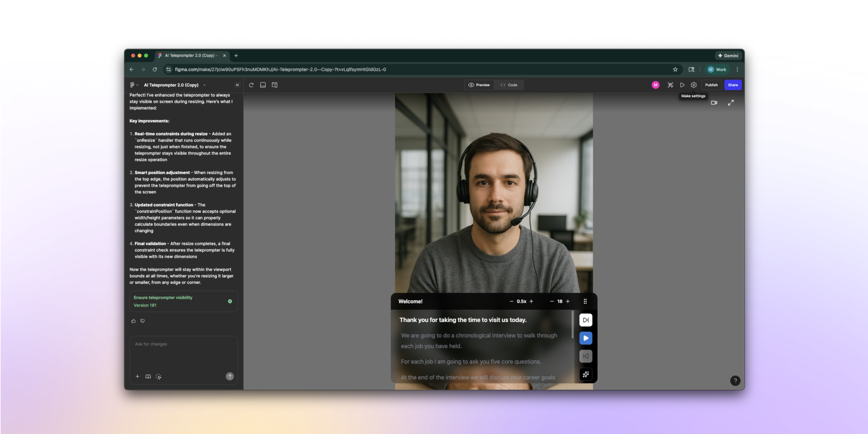
Task: Open the Gemini menu in the browser toolbar
Action: [x=729, y=56]
